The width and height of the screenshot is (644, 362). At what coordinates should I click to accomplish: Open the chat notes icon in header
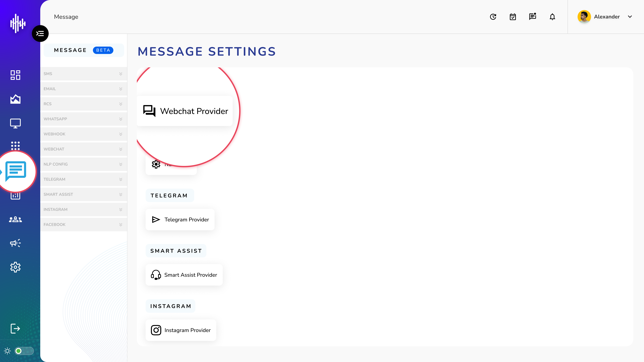click(533, 17)
